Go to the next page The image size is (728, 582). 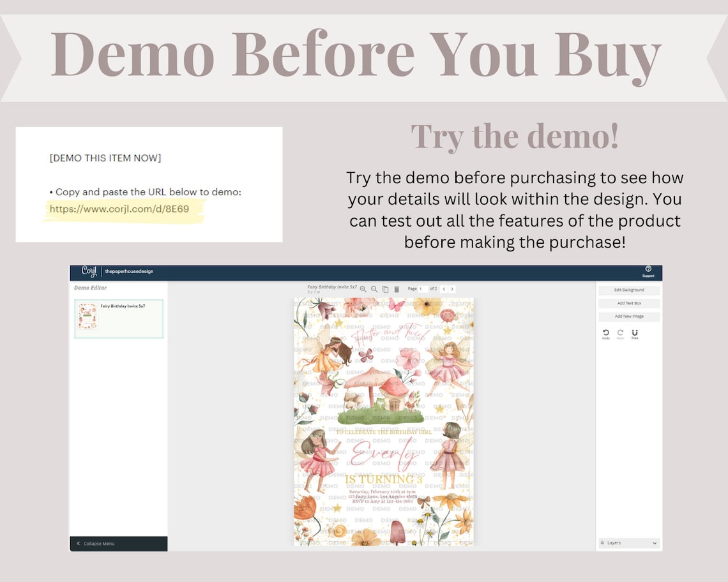(452, 288)
